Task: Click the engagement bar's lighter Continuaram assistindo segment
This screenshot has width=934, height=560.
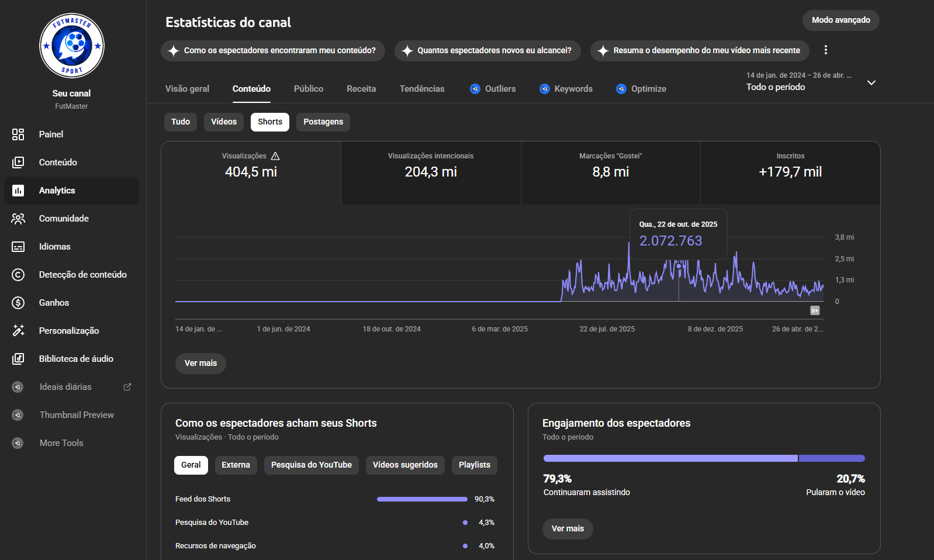Action: click(x=670, y=459)
